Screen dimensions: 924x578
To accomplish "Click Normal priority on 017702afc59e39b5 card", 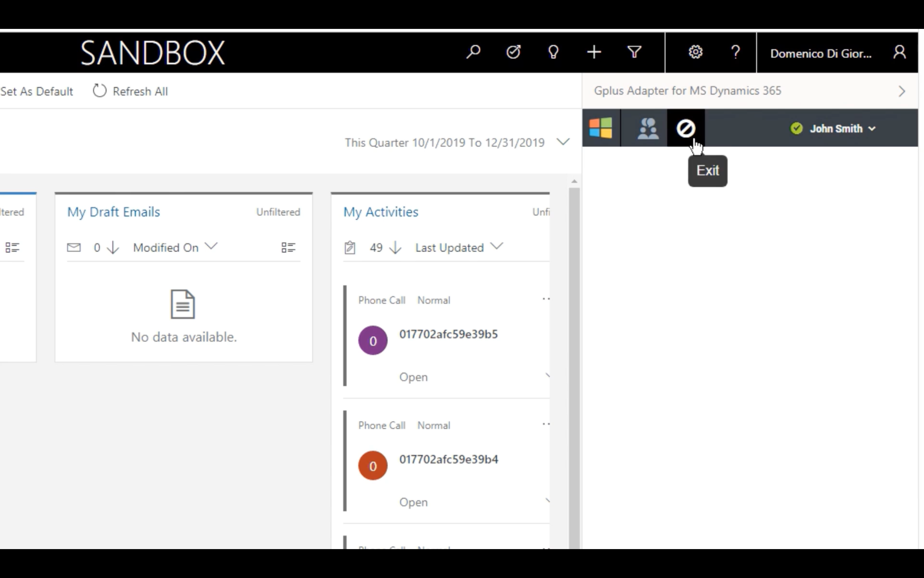I will click(x=434, y=300).
